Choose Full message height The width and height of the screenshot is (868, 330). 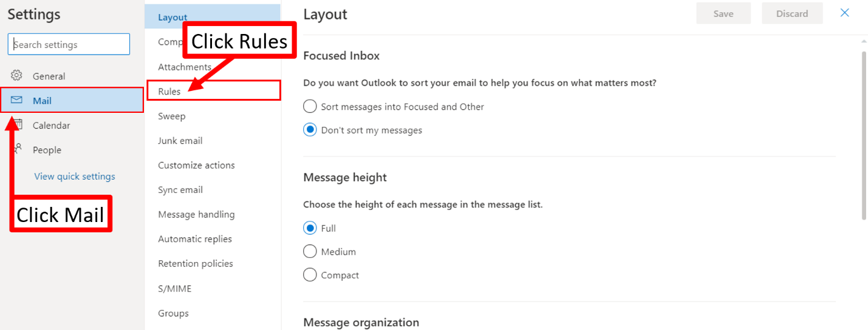pyautogui.click(x=310, y=228)
